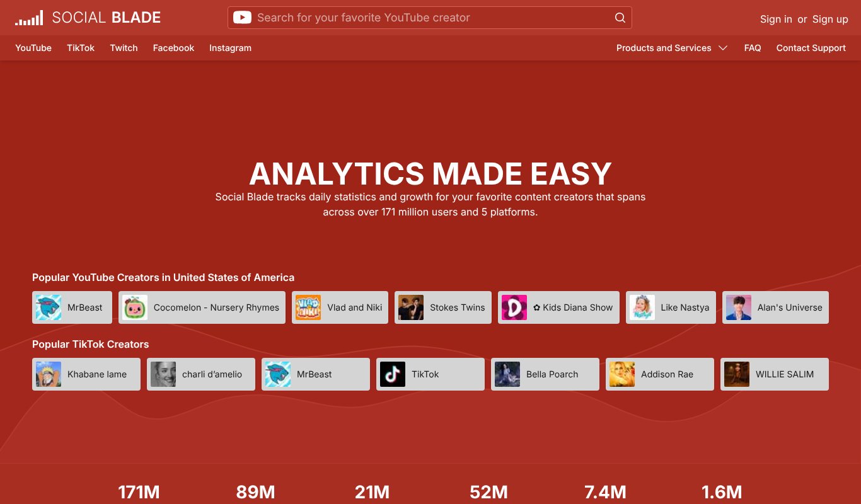Go to the YouTube nav tab

33,48
